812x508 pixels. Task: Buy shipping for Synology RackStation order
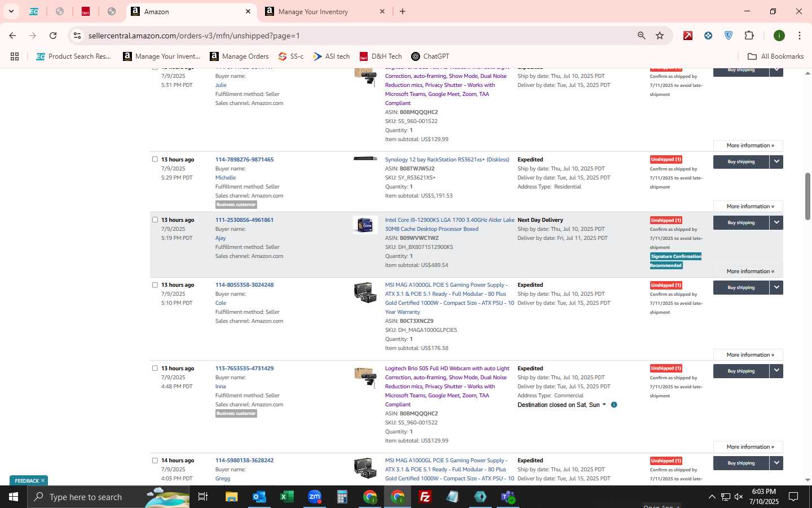741,162
